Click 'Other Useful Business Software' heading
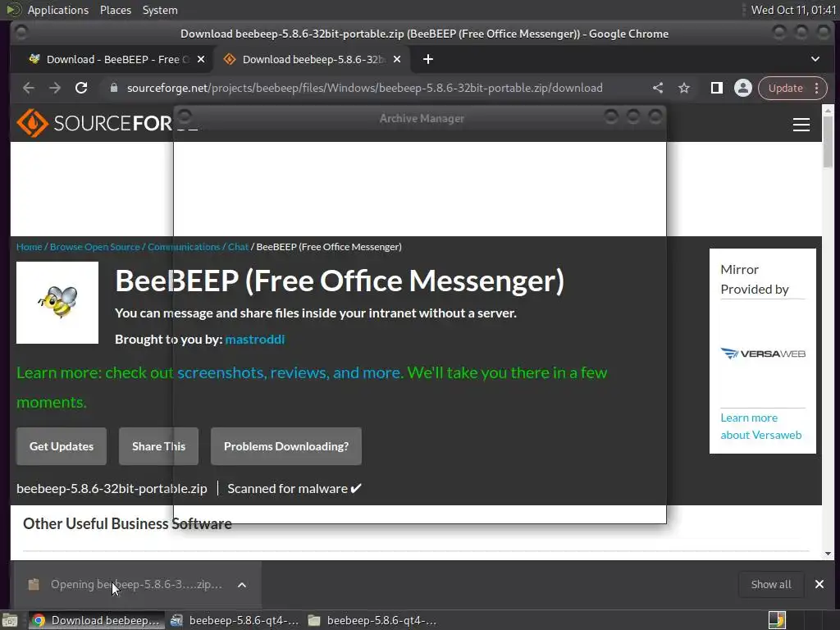Viewport: 840px width, 630px height. (x=127, y=523)
